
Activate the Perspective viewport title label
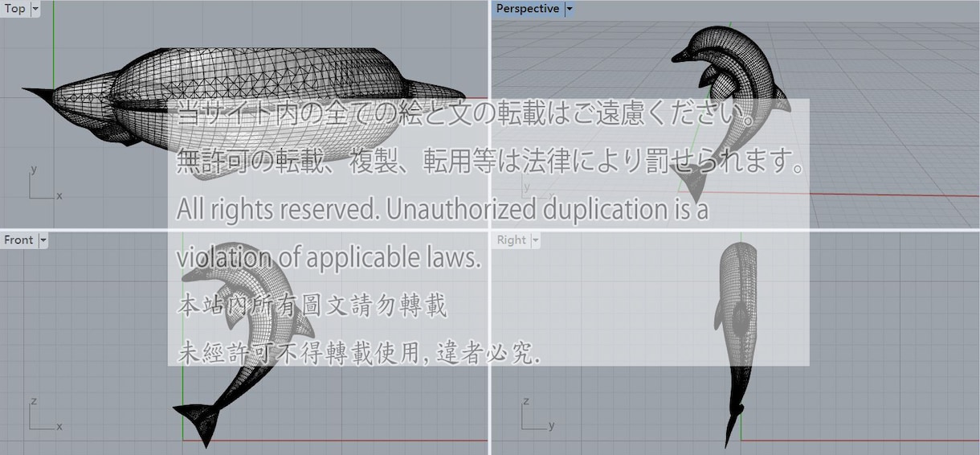click(528, 9)
